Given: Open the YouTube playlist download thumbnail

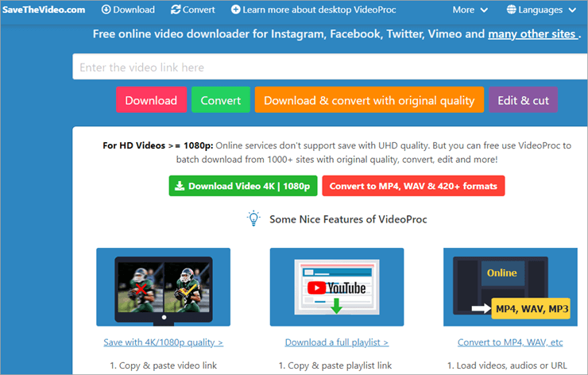Looking at the screenshot, I should click(337, 287).
